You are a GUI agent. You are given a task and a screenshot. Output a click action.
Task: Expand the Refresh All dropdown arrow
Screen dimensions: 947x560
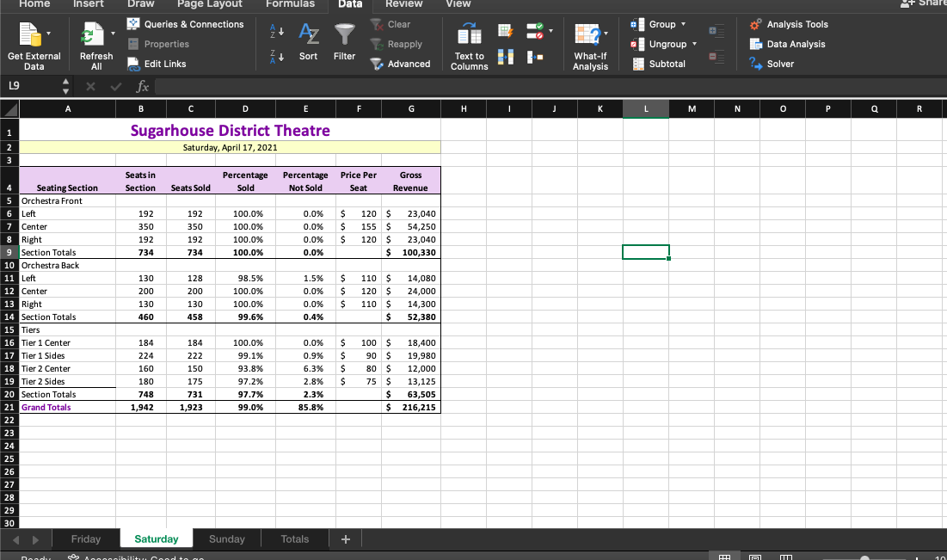point(113,34)
